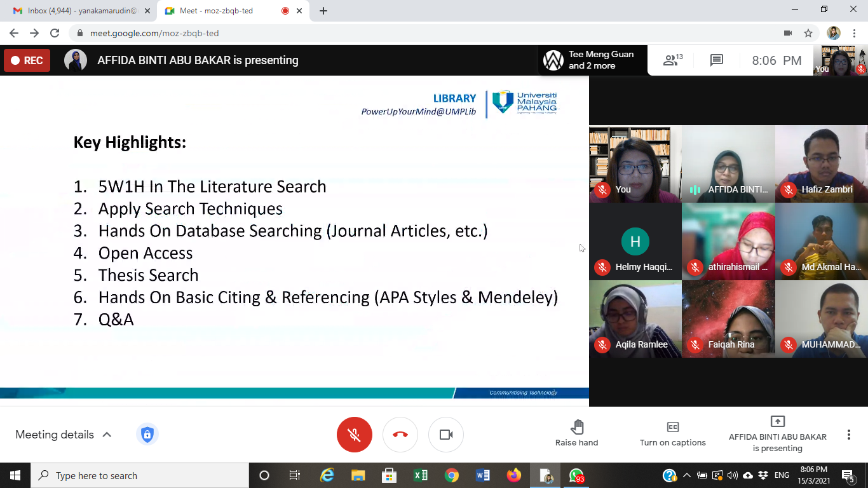The height and width of the screenshot is (488, 868).
Task: Open the three-dot more options menu
Action: tap(849, 435)
